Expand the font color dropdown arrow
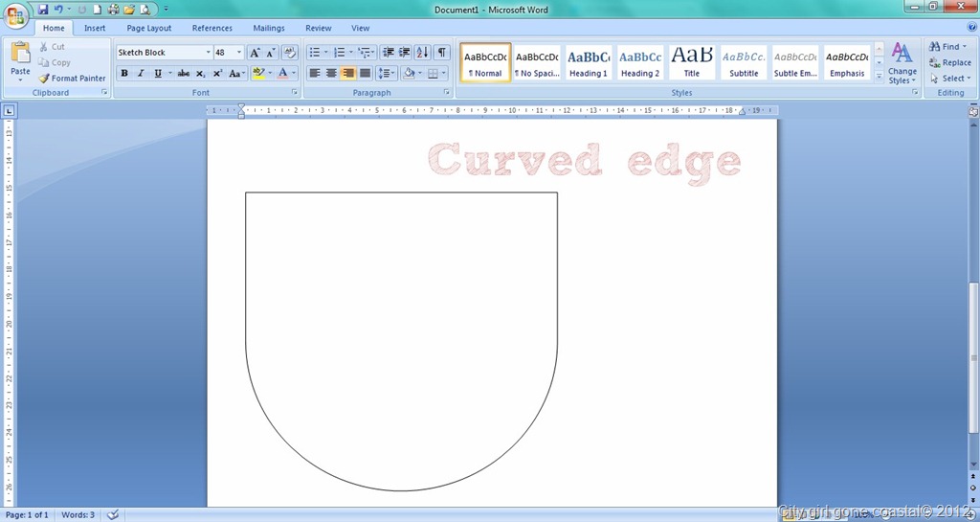 pyautogui.click(x=294, y=73)
